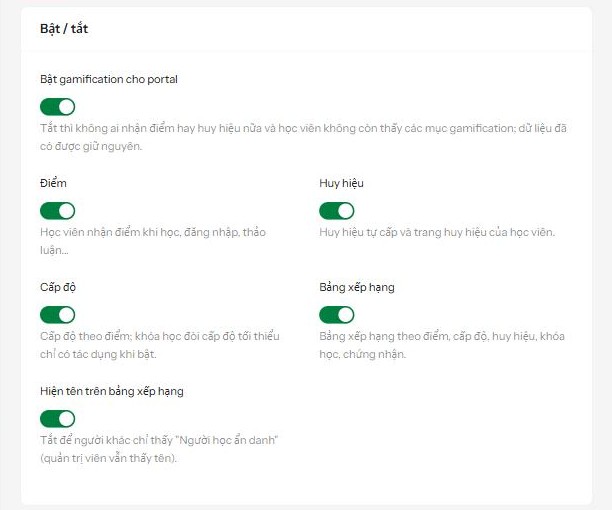Click the gamification description starting "Tắt thì không ai"
The width and height of the screenshot is (612, 510).
click(303, 137)
